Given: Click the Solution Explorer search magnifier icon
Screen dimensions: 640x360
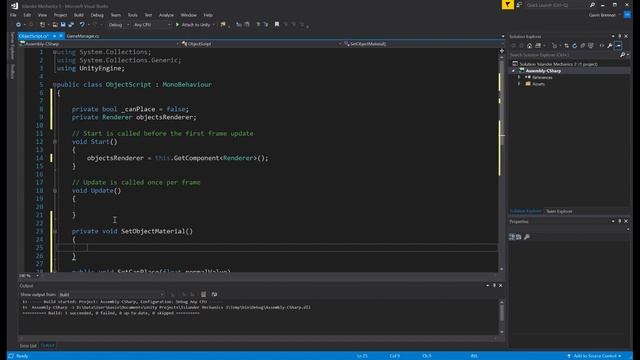Looking at the screenshot, I should (622, 55).
